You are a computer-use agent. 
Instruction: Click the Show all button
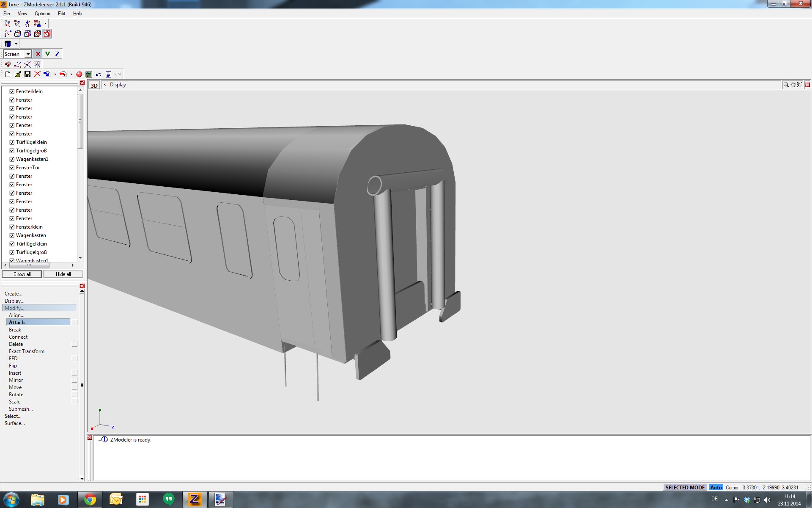point(22,274)
